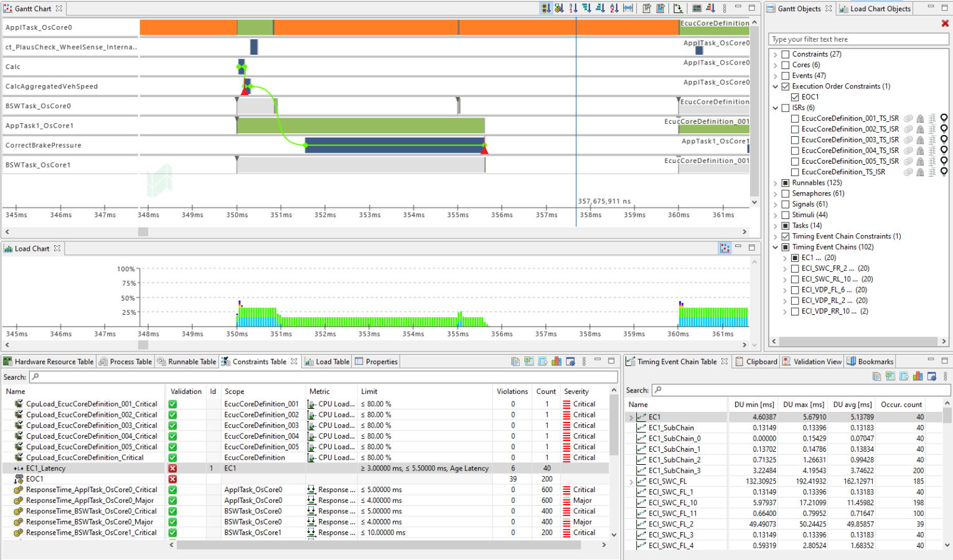Sort Gantt rows by core icon
The height and width of the screenshot is (560, 953).
(x=546, y=8)
